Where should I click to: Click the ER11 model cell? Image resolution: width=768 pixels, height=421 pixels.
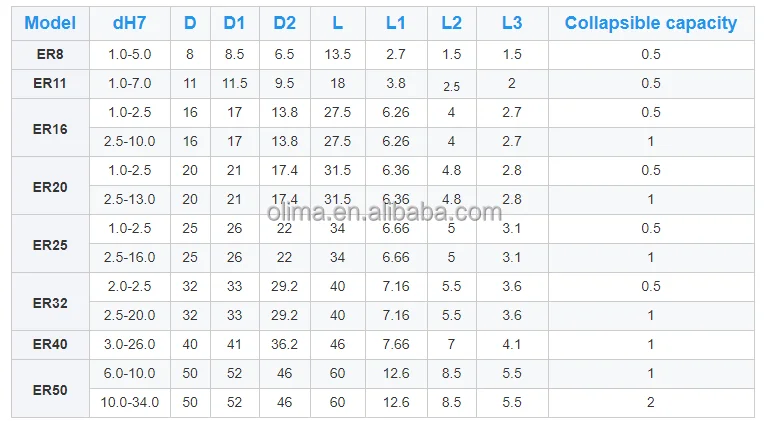49,83
